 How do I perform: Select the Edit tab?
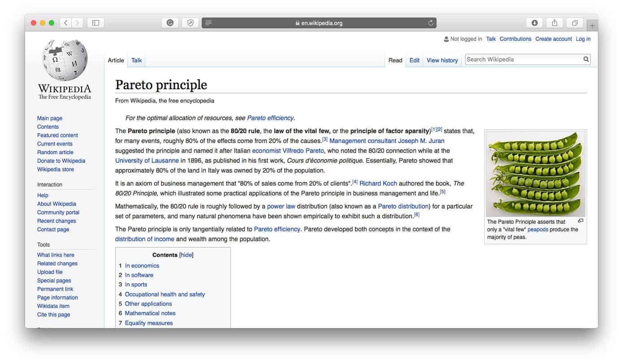(x=415, y=60)
